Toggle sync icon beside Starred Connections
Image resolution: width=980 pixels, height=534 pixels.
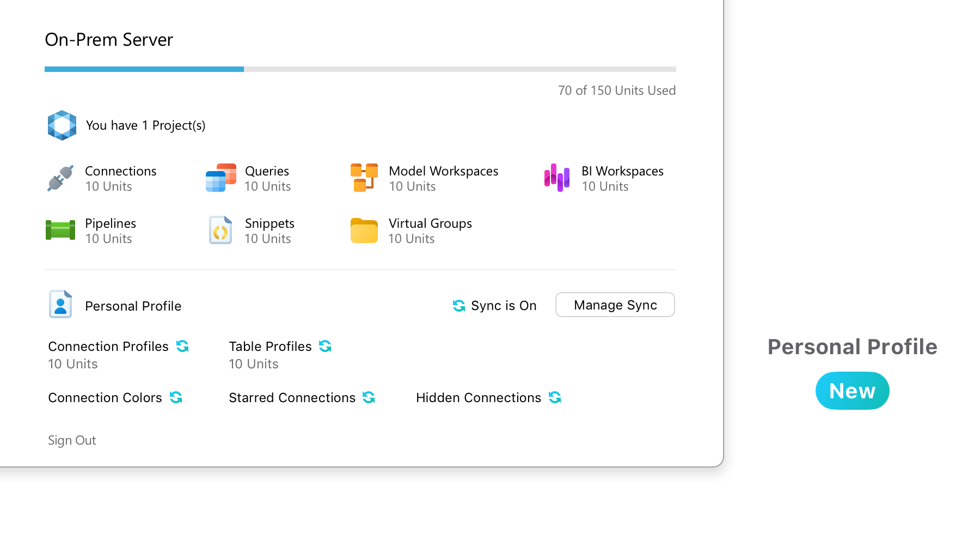tap(369, 397)
